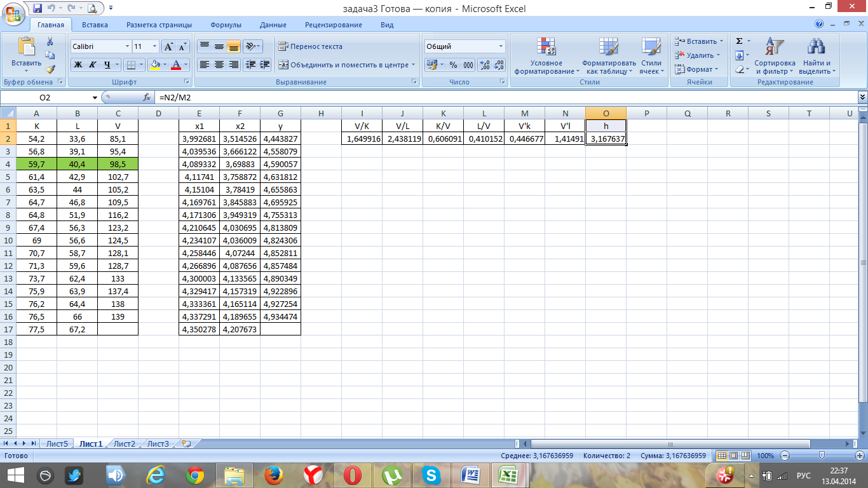Select column O header
This screenshot has width=868, height=488.
click(x=606, y=113)
